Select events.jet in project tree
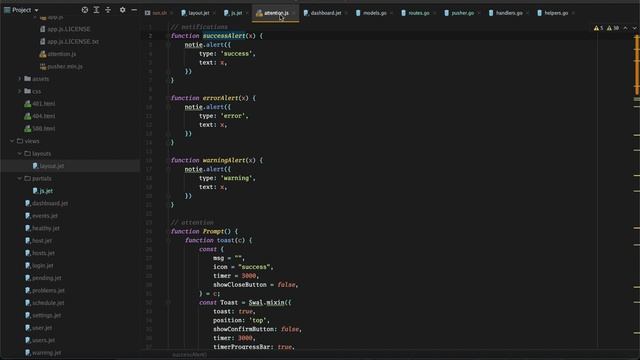The height and width of the screenshot is (360, 640). pos(41,216)
